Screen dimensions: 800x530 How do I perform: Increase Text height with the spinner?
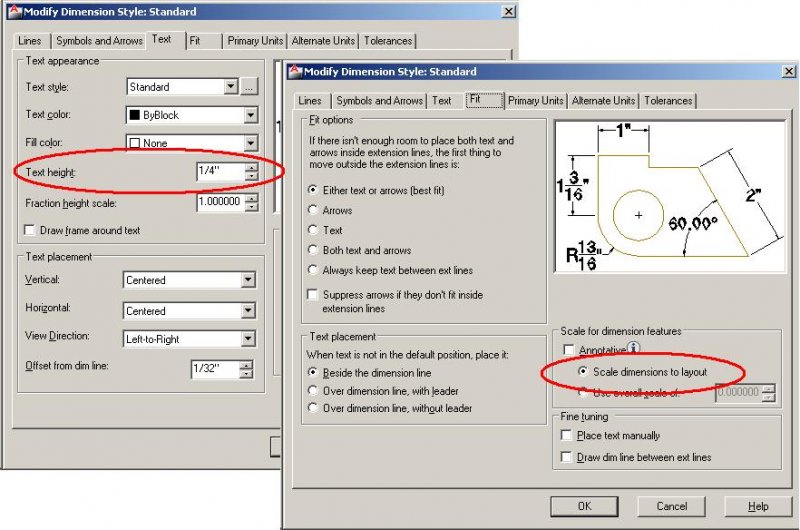(252, 167)
